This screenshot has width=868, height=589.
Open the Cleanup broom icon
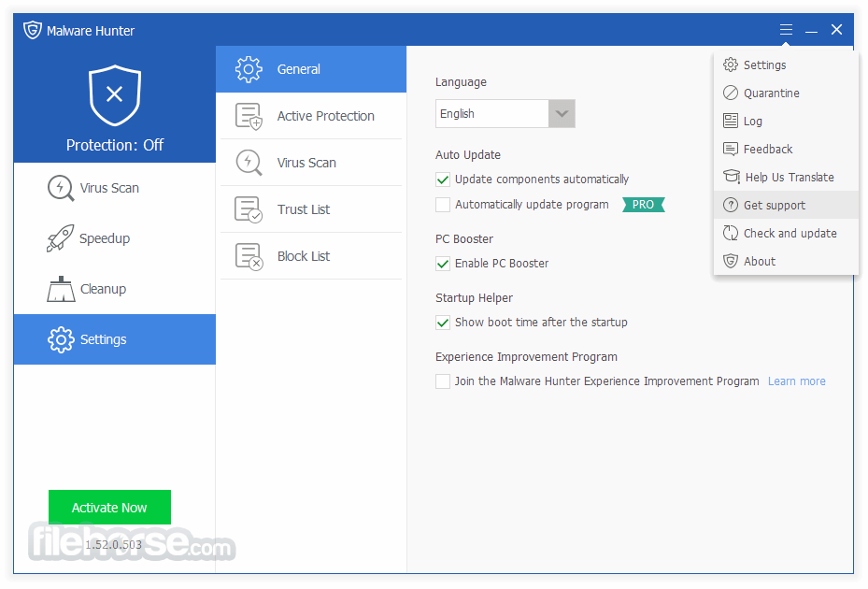pos(61,289)
